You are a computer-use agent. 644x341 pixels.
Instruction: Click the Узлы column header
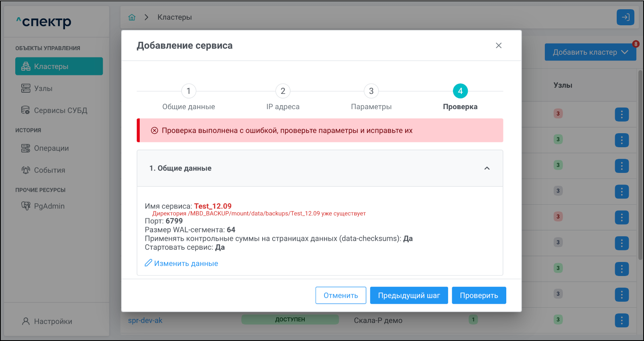(x=563, y=85)
